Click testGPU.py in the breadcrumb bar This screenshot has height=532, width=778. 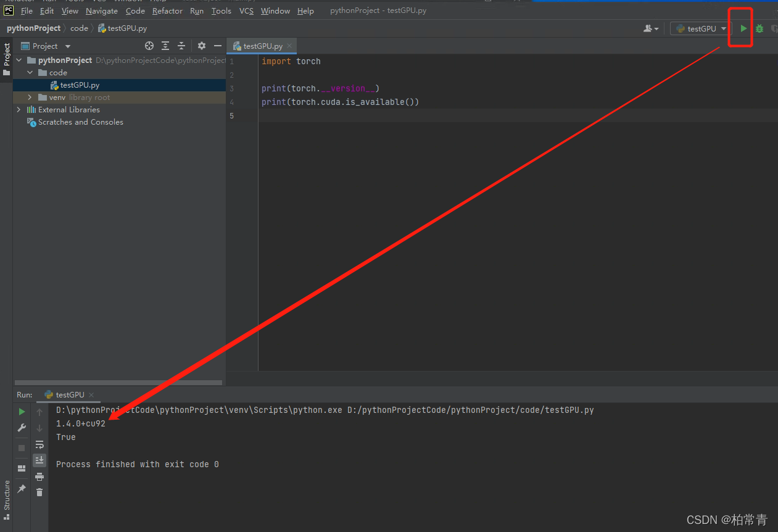coord(122,28)
